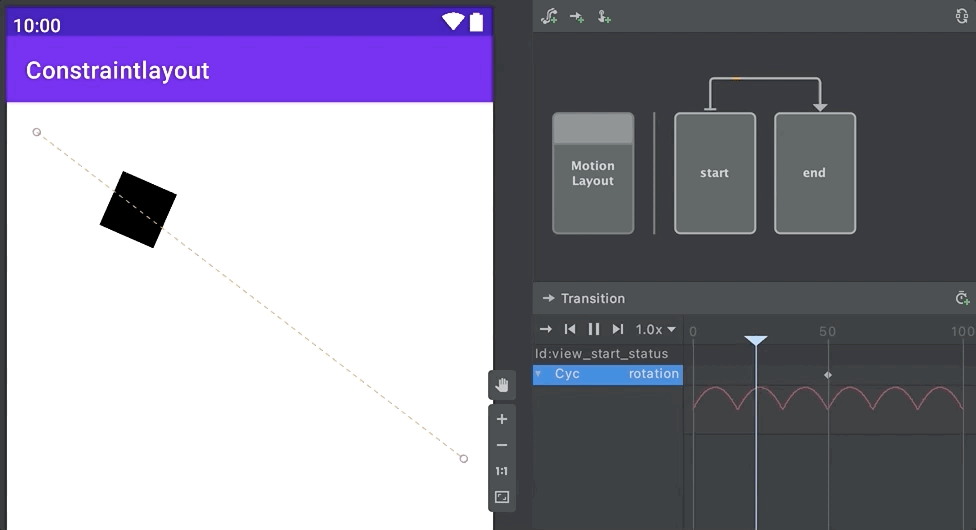Click the create ConstraintSet icon

549,16
